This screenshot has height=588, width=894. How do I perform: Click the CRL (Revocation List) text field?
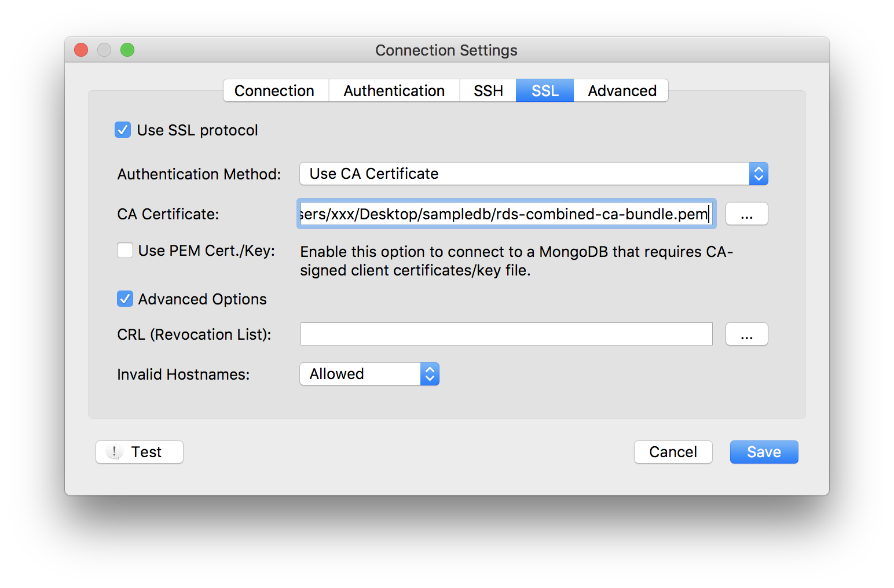pos(506,335)
